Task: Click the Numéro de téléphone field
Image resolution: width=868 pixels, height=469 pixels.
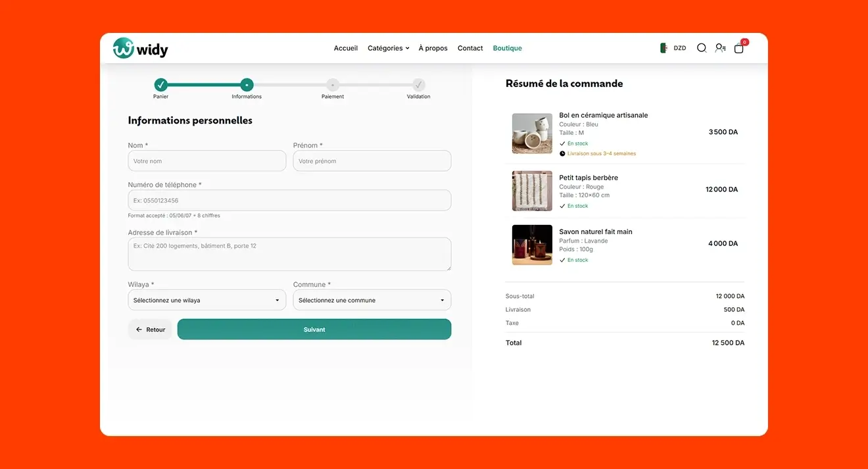Action: click(289, 201)
